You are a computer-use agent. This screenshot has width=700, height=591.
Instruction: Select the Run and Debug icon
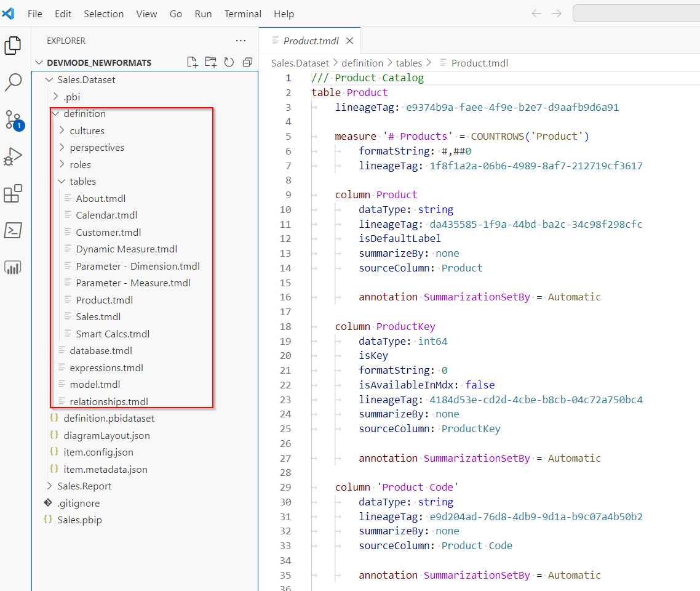14,156
